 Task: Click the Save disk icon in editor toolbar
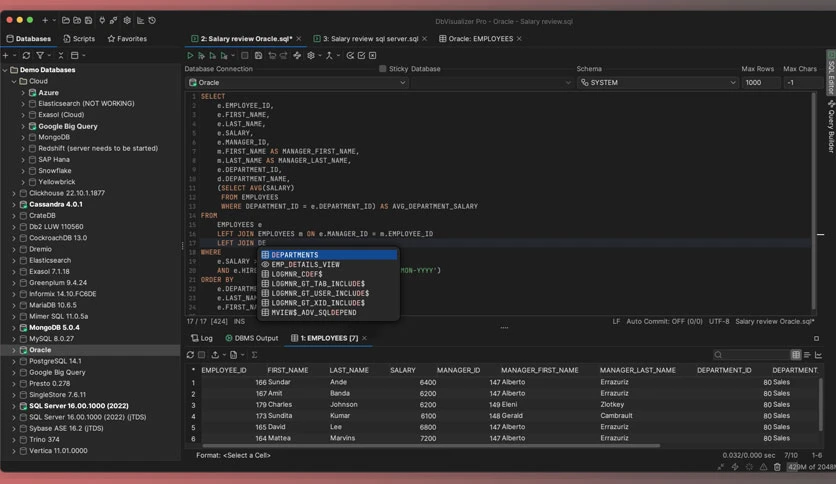click(258, 55)
